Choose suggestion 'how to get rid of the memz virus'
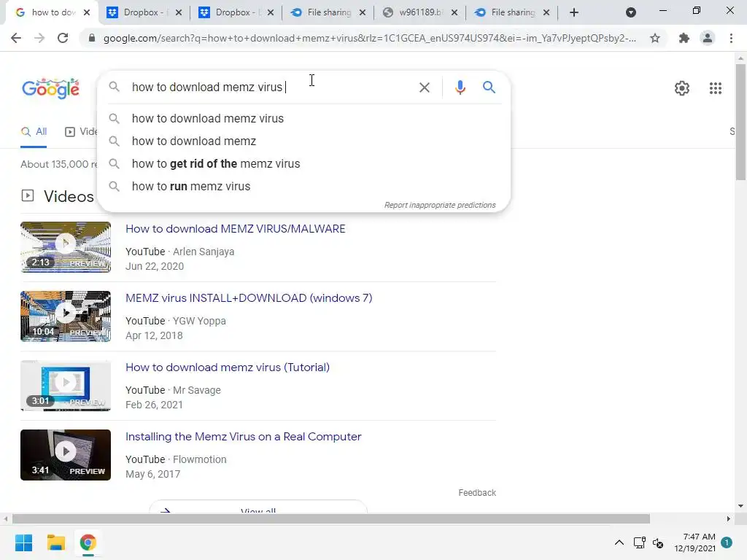The height and width of the screenshot is (560, 747). pyautogui.click(x=303, y=164)
